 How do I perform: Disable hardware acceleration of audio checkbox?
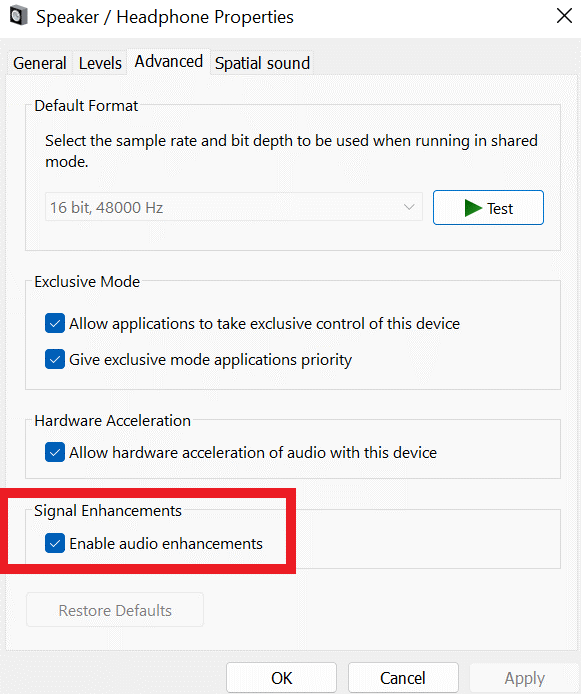tap(55, 452)
